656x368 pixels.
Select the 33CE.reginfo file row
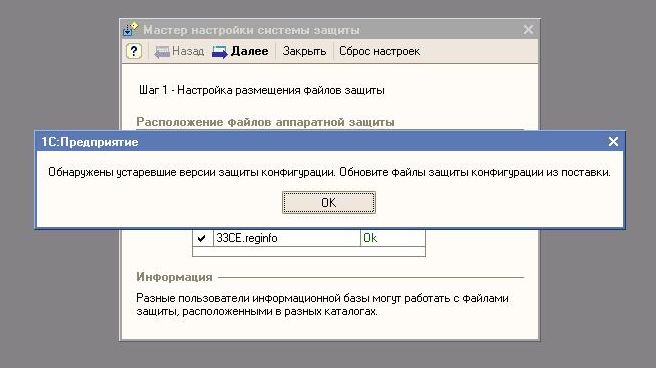point(309,238)
